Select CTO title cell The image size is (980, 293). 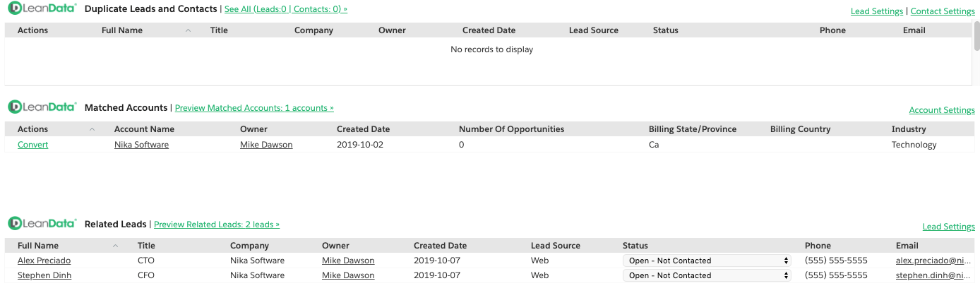145,261
